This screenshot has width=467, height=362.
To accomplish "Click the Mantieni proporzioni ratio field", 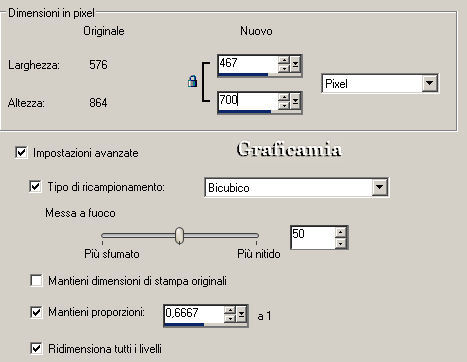I will [194, 314].
